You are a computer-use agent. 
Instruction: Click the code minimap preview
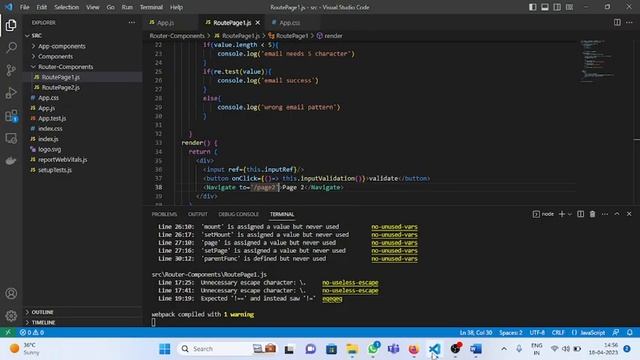click(x=598, y=61)
